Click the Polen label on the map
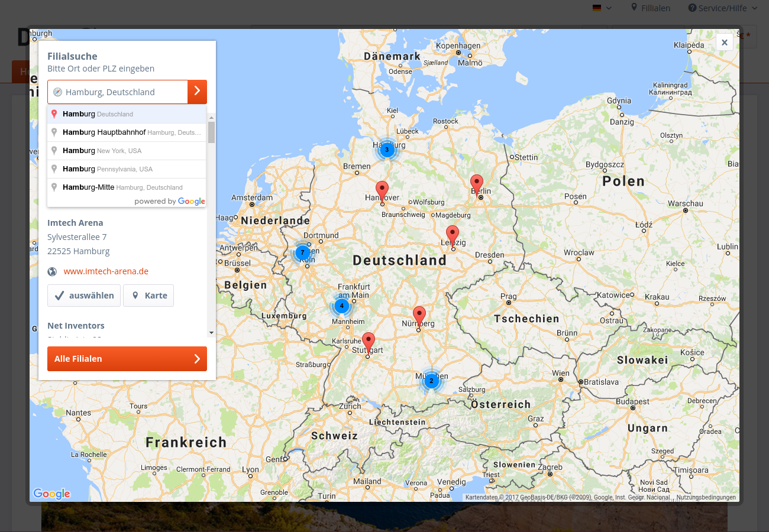The height and width of the screenshot is (532, 769). (623, 181)
